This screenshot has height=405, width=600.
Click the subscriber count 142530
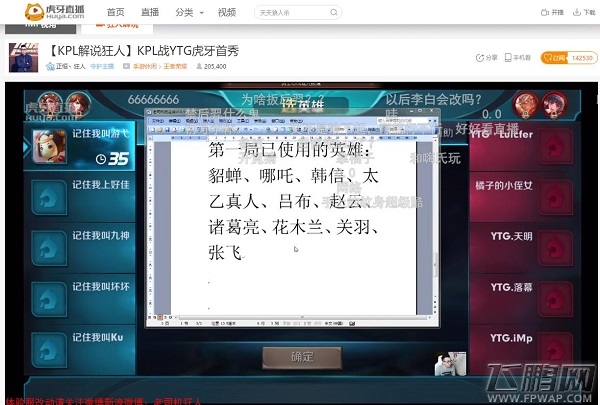pos(582,58)
